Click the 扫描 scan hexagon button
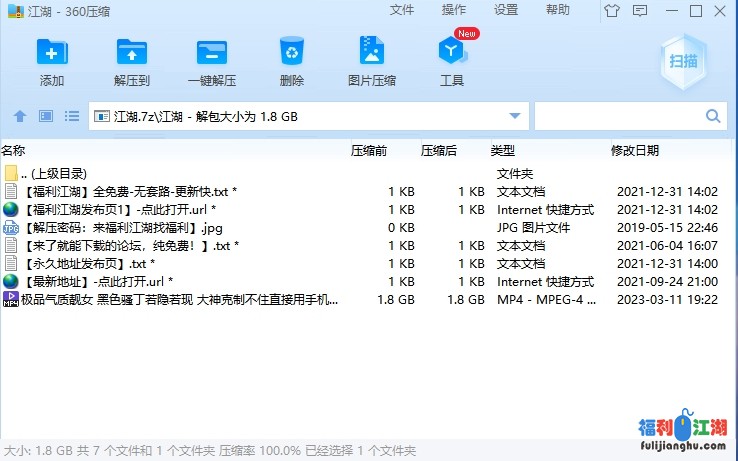Image resolution: width=738 pixels, height=461 pixels. point(683,61)
